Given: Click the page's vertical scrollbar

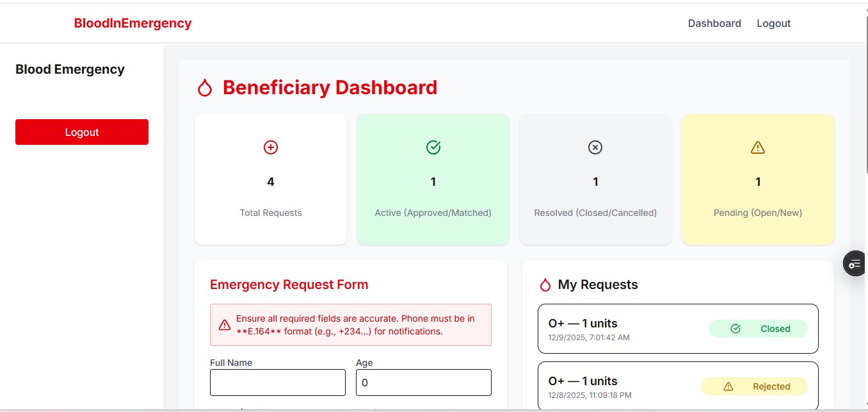Looking at the screenshot, I should 862,192.
